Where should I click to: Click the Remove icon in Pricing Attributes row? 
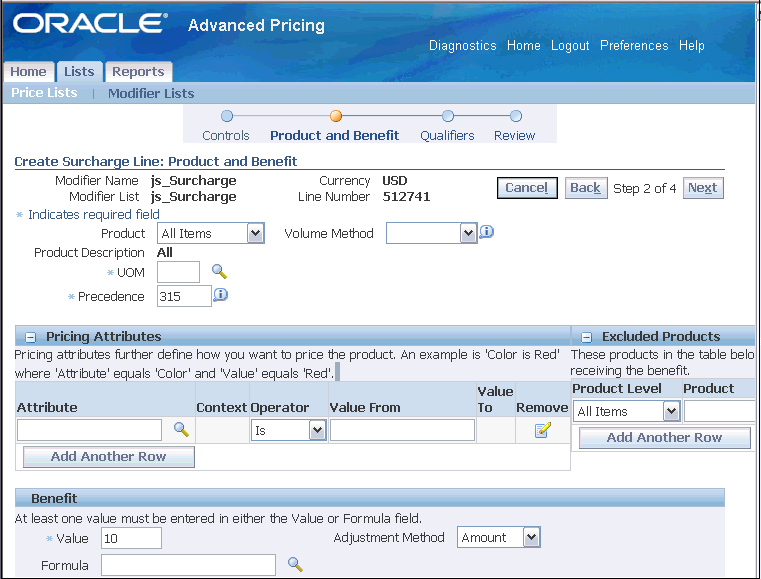543,430
